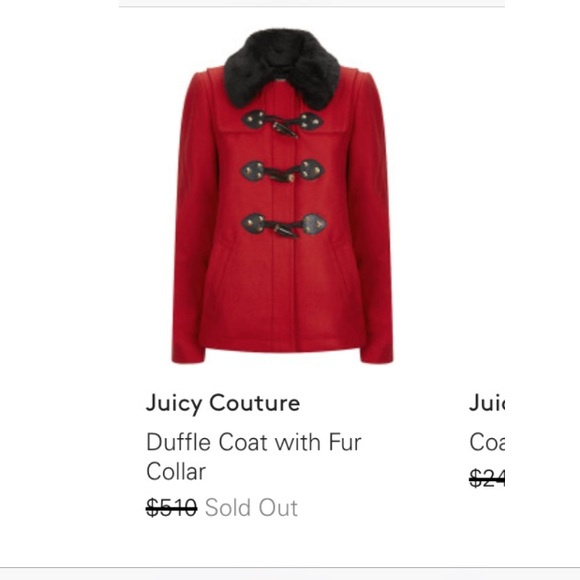
Task: Select the Sold Out status label
Action: click(x=251, y=507)
